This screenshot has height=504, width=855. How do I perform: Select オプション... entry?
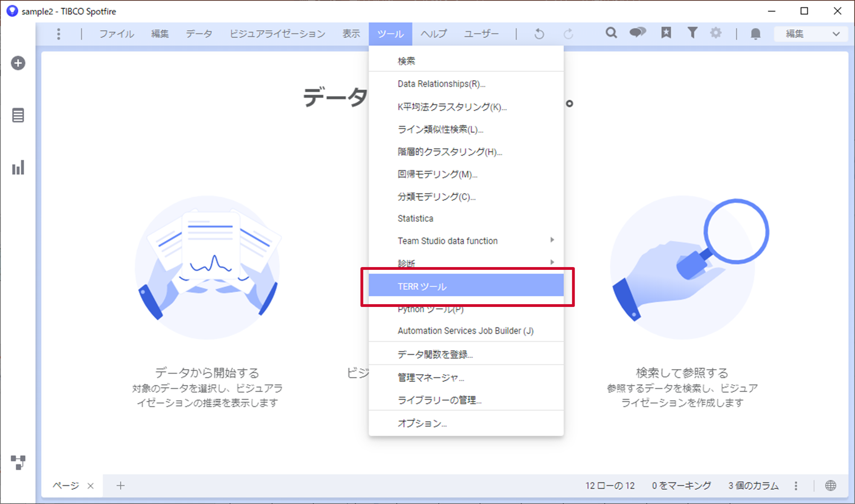click(x=466, y=423)
